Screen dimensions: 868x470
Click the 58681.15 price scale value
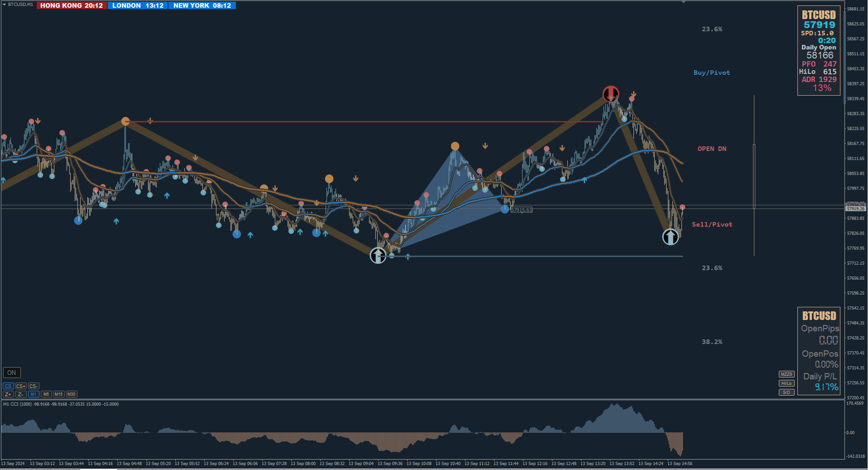coord(856,9)
